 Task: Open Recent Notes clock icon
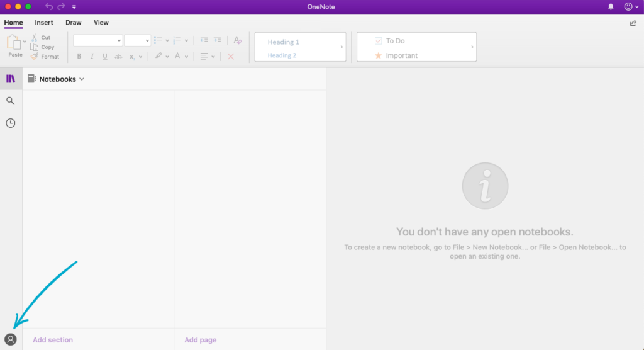click(10, 123)
